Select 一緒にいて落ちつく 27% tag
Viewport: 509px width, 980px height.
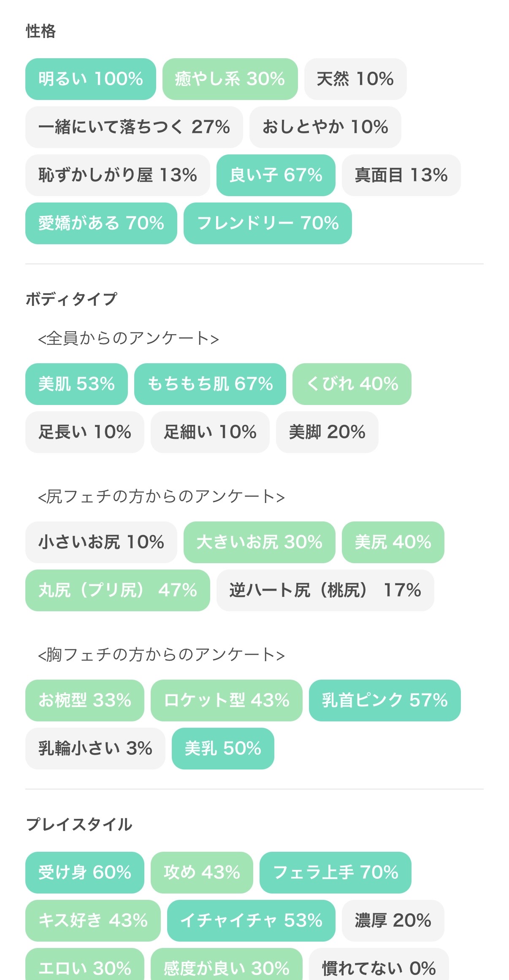[134, 127]
